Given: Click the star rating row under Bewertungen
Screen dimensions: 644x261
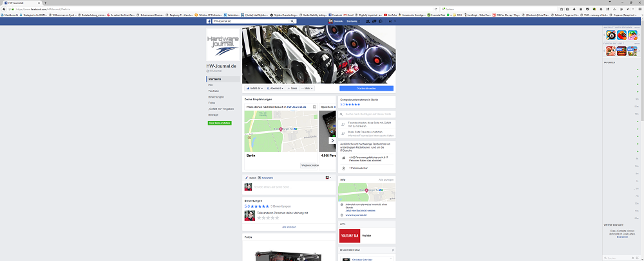Looking at the screenshot, I should pos(268,218).
